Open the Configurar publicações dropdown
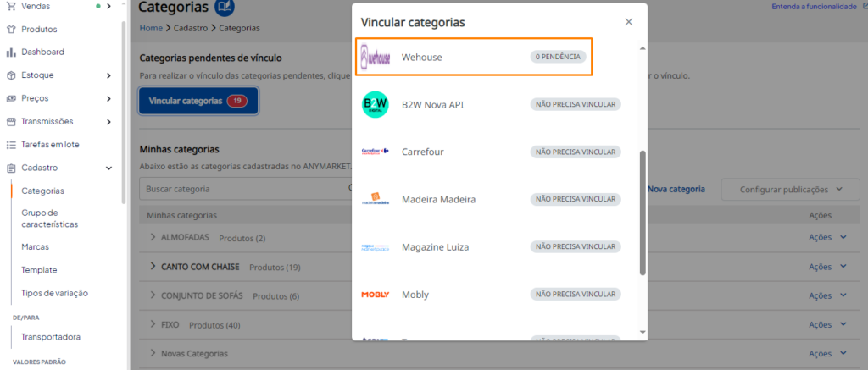The image size is (868, 370). point(791,189)
